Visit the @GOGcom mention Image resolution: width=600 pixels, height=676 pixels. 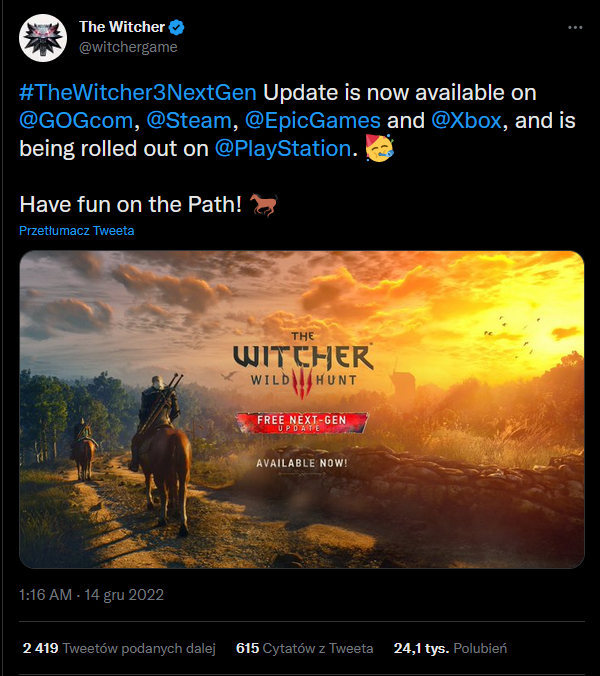point(73,121)
